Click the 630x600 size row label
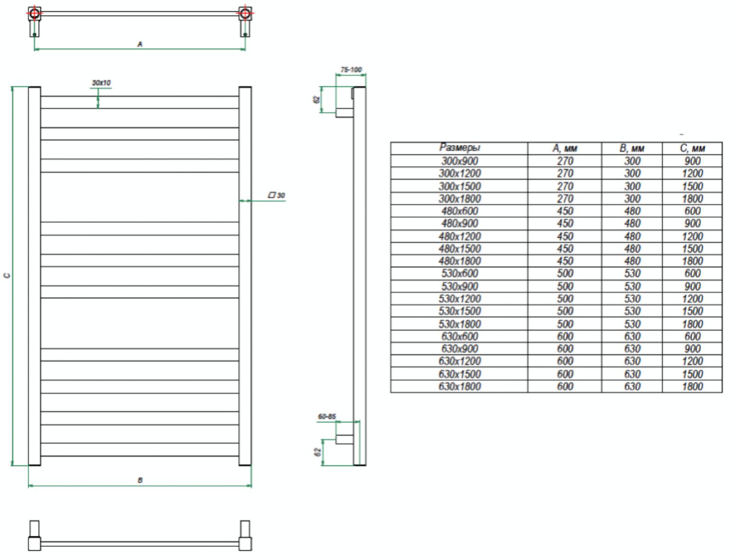Image resolution: width=735 pixels, height=560 pixels. (x=460, y=337)
